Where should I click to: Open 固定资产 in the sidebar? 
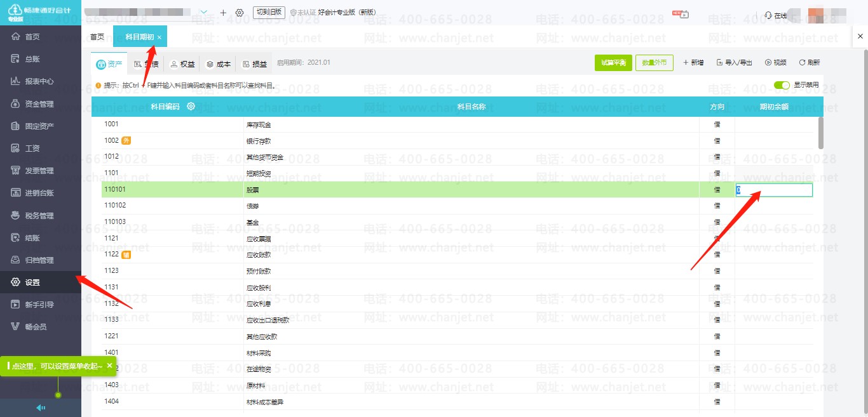pos(39,126)
